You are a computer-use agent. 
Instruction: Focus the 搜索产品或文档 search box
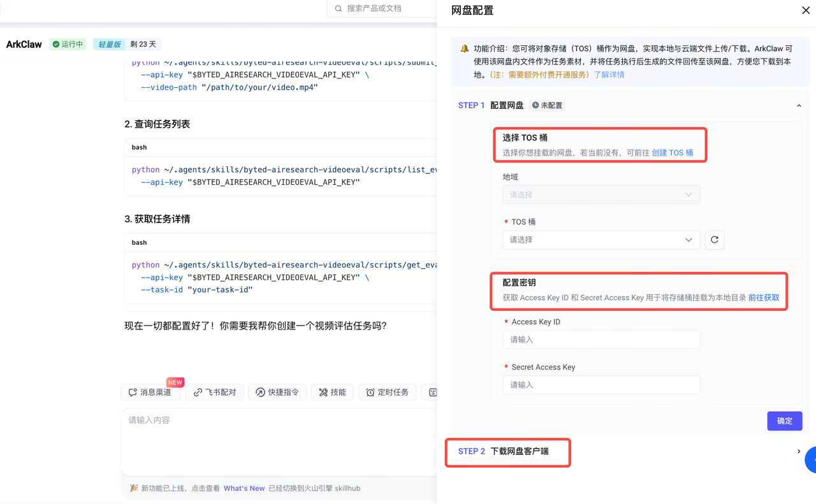[x=382, y=8]
